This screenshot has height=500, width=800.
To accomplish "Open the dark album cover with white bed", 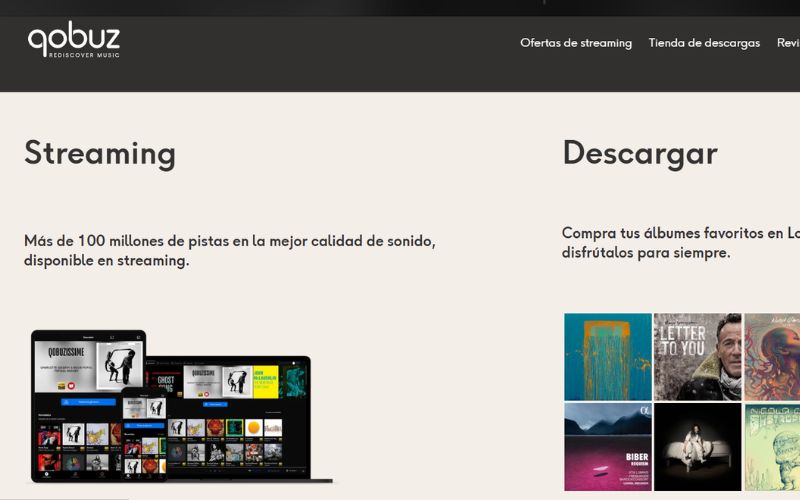I will [697, 447].
